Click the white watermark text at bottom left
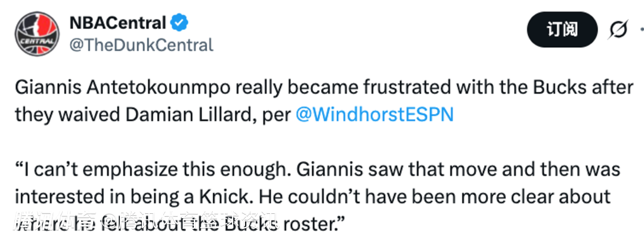This screenshot has height=242, width=644. point(143,222)
